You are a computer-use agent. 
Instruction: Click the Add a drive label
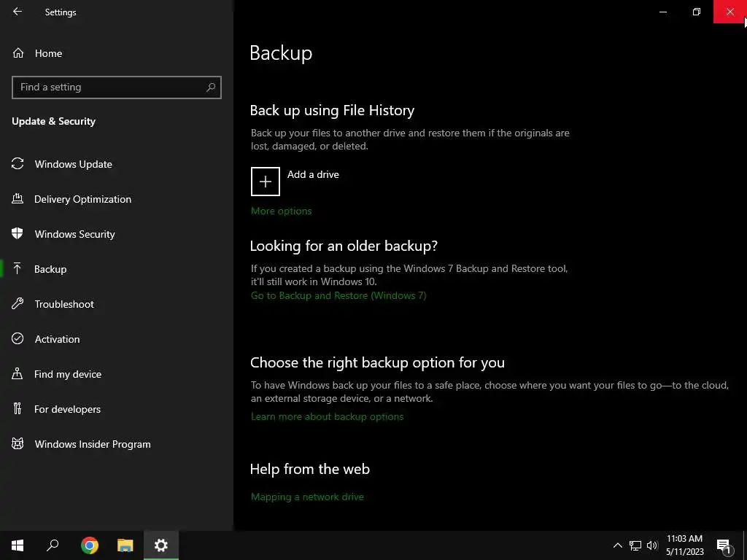tap(313, 174)
